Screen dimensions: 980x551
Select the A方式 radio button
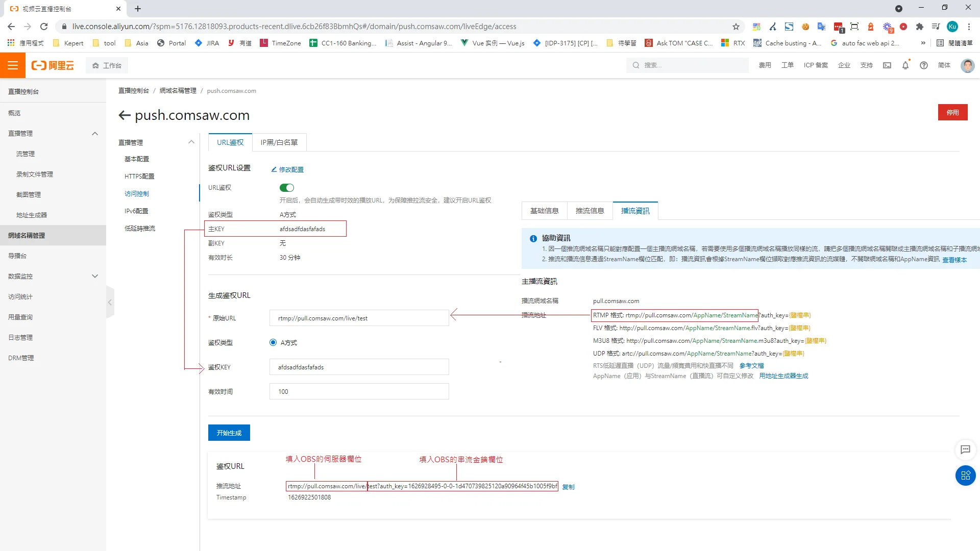tap(273, 343)
